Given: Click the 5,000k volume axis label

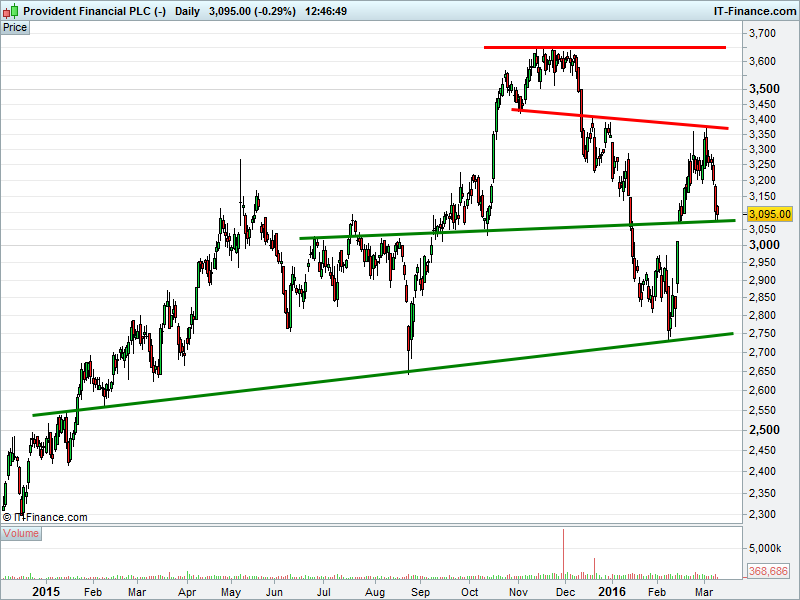Looking at the screenshot, I should (765, 548).
